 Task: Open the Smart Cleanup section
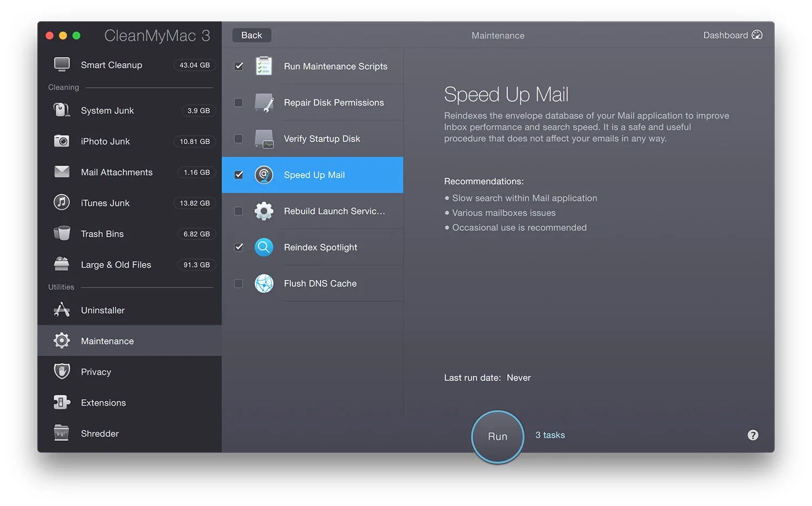point(129,64)
